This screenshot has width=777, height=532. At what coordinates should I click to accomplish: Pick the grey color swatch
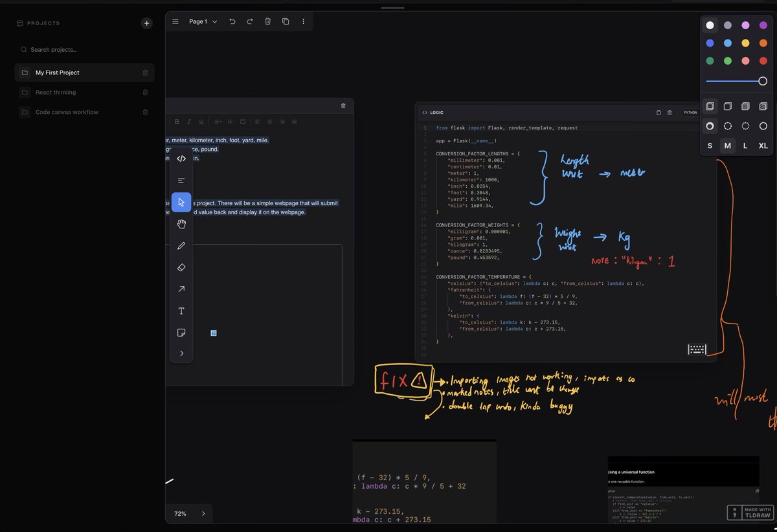point(728,25)
